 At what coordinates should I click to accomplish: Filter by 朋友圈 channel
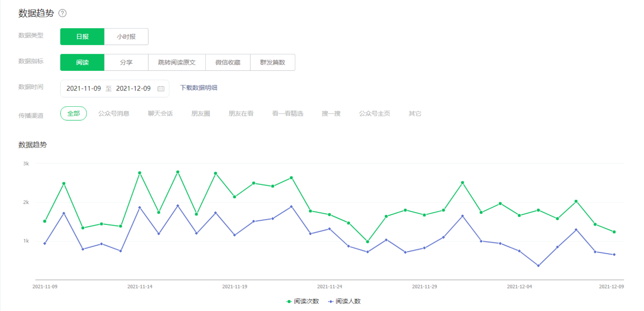point(201,114)
